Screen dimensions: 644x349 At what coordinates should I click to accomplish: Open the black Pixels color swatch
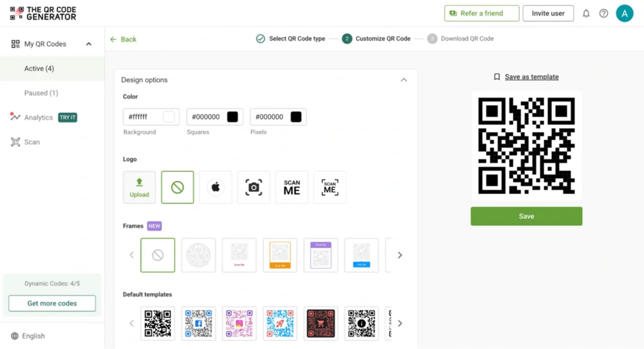[x=296, y=117]
